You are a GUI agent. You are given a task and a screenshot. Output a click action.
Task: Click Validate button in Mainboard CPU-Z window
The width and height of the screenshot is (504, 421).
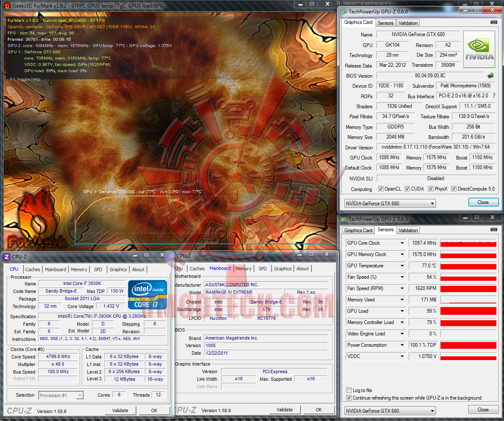[285, 410]
